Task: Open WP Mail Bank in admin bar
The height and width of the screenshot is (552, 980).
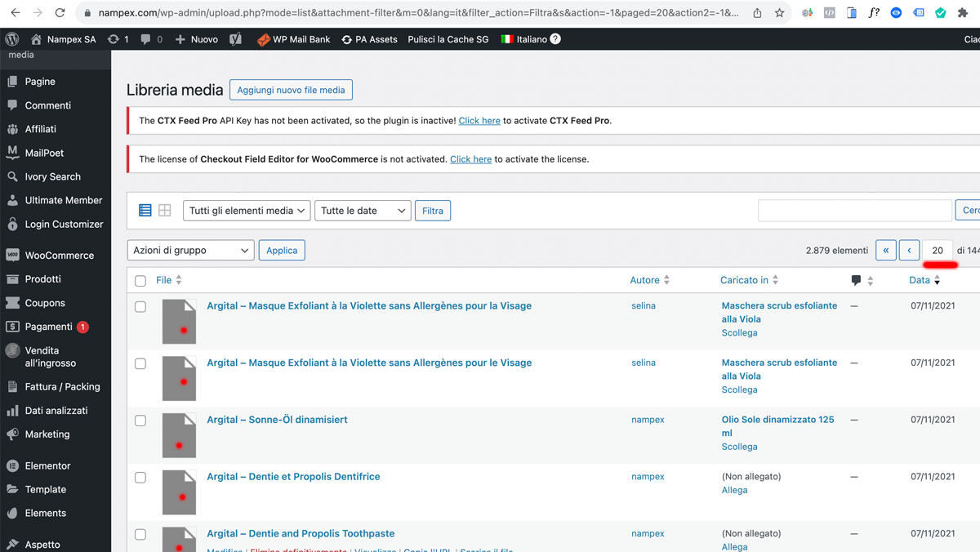Action: click(294, 39)
